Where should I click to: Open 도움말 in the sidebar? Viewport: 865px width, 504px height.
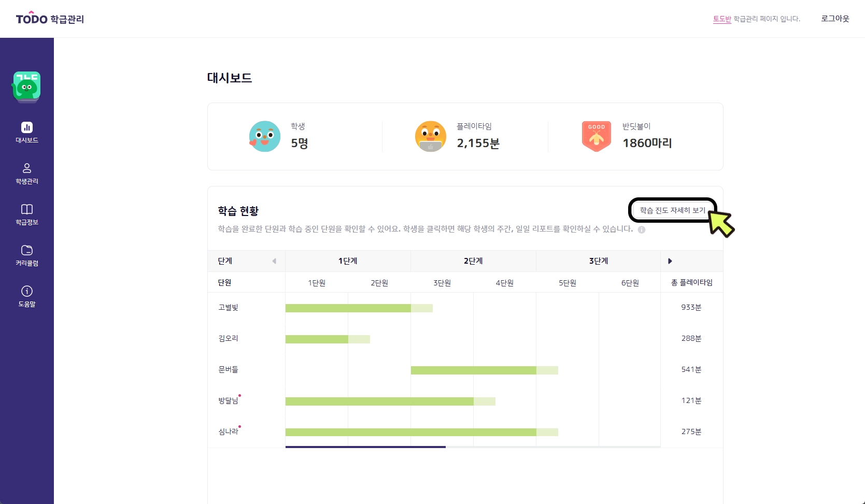27,296
